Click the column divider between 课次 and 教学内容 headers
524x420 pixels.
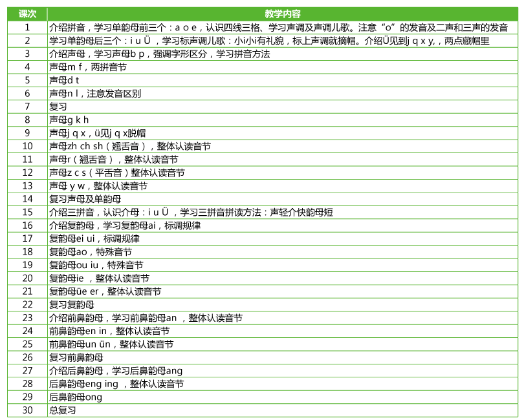(47, 14)
